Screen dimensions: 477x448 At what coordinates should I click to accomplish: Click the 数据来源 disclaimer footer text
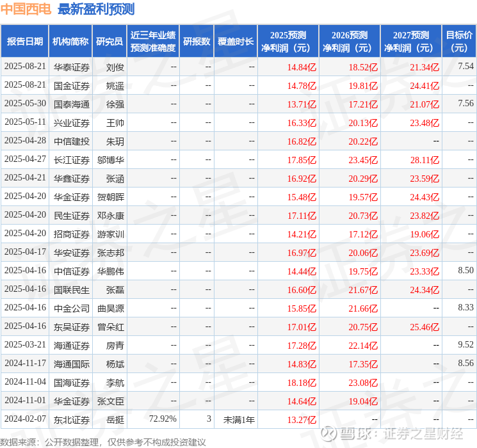pyautogui.click(x=103, y=442)
